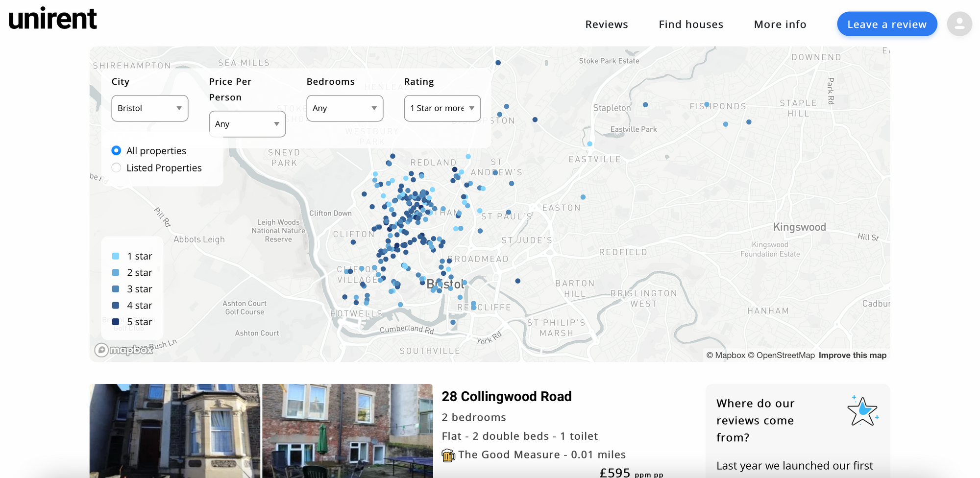Click the map dot near Stoke Park Estate

tap(498, 63)
